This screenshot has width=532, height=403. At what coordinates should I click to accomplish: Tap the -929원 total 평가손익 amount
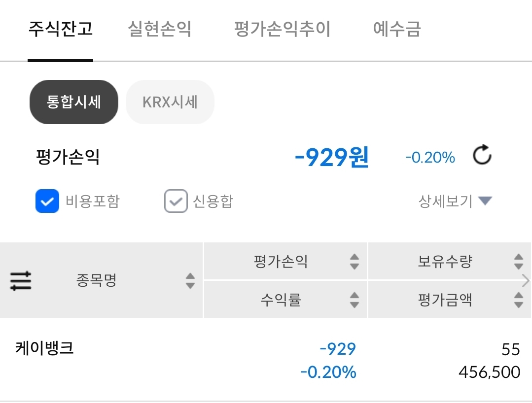(x=331, y=158)
